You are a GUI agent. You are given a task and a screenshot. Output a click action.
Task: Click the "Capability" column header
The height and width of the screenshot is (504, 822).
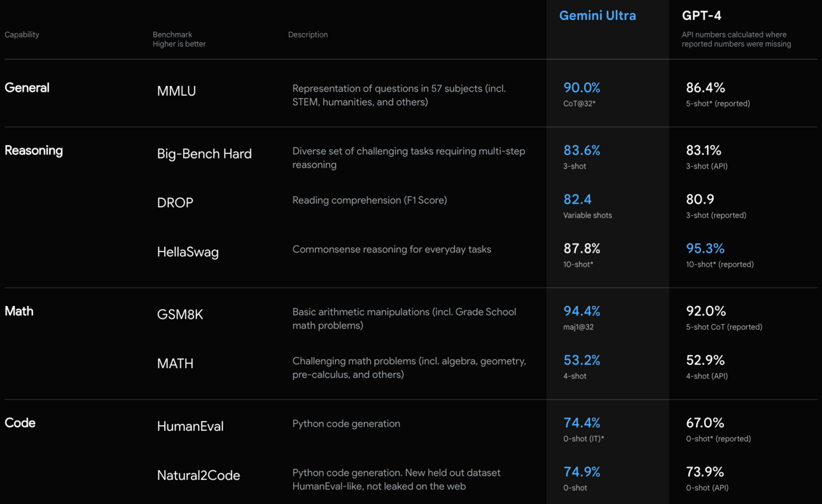tap(22, 34)
